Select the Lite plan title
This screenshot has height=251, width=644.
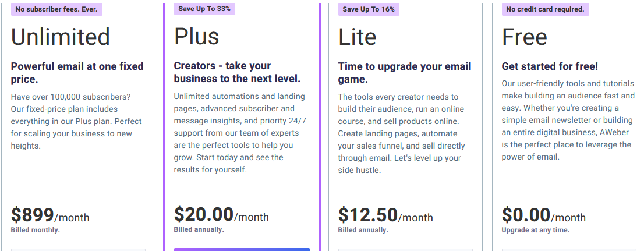pos(358,37)
